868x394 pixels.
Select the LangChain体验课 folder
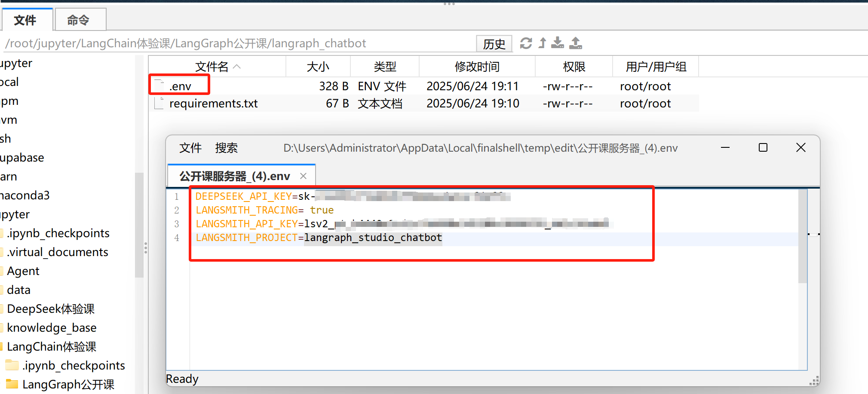52,347
